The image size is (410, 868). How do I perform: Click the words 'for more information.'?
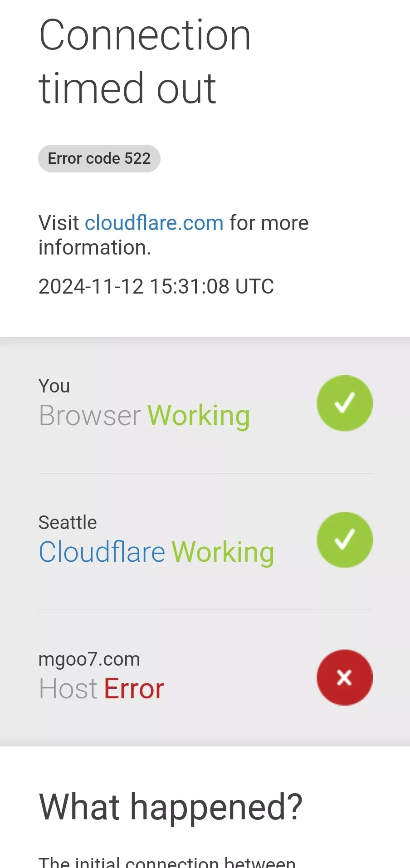click(174, 235)
